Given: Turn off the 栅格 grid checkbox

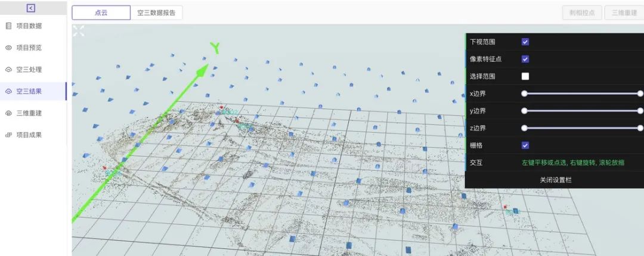Looking at the screenshot, I should (525, 145).
